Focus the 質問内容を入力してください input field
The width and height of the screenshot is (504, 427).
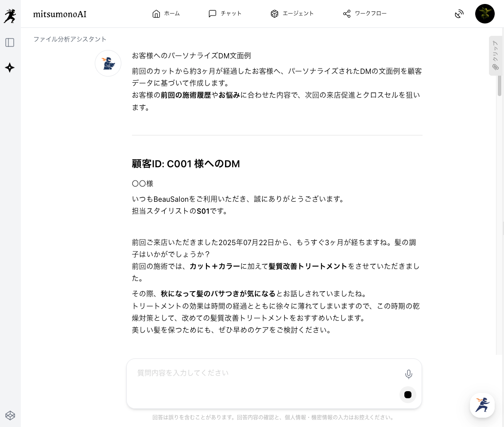pyautogui.click(x=266, y=373)
